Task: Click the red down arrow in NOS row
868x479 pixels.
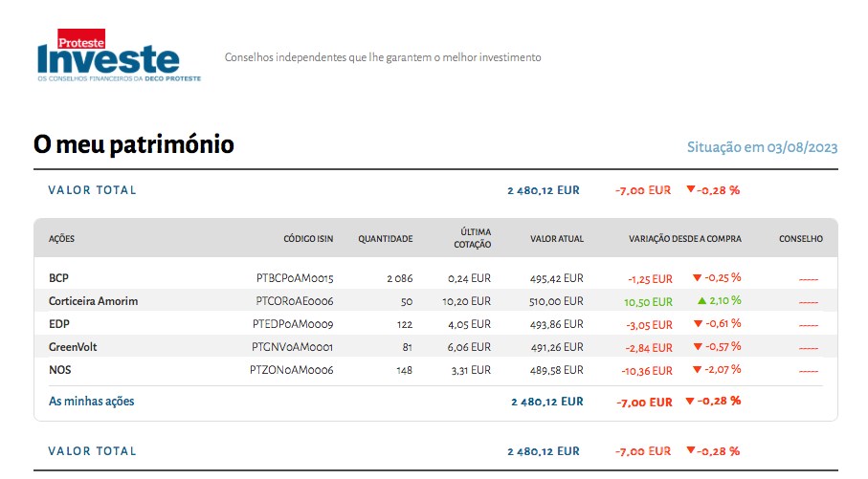Action: (698, 370)
